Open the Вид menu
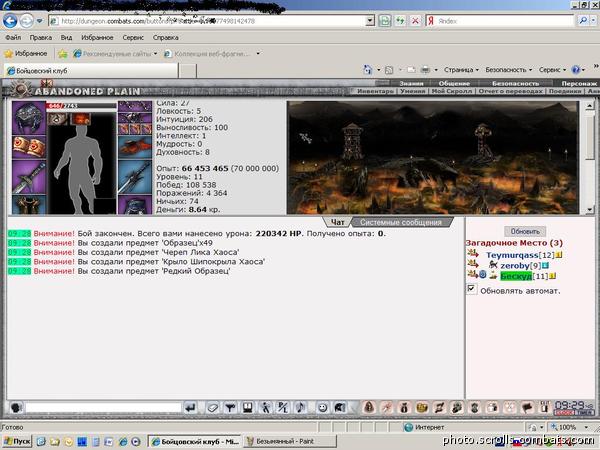 66,38
